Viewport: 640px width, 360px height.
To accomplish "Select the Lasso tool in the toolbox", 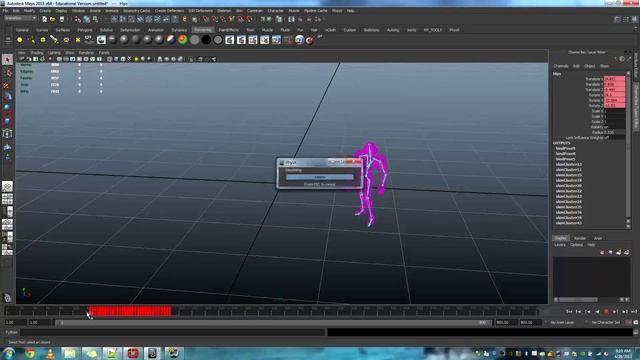I will pos(7,73).
